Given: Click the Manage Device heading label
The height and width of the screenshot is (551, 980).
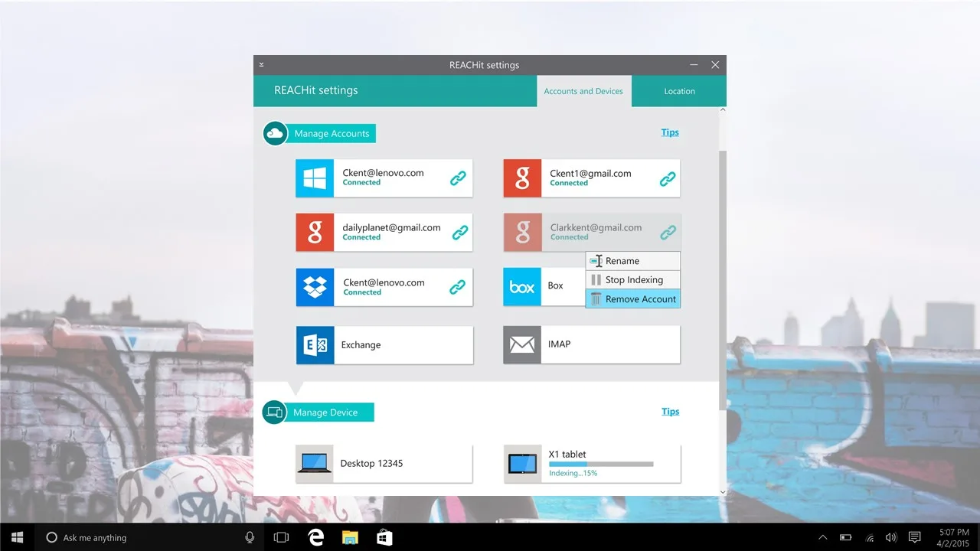Looking at the screenshot, I should click(x=325, y=412).
